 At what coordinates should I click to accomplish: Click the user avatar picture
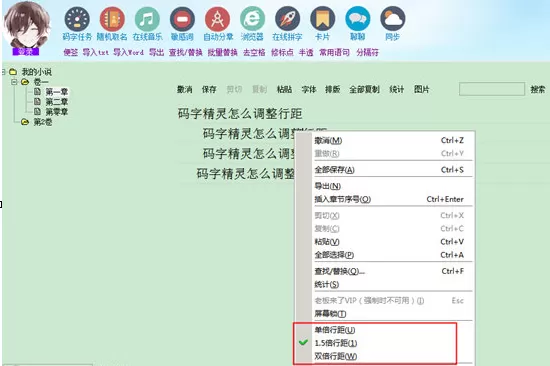26,24
